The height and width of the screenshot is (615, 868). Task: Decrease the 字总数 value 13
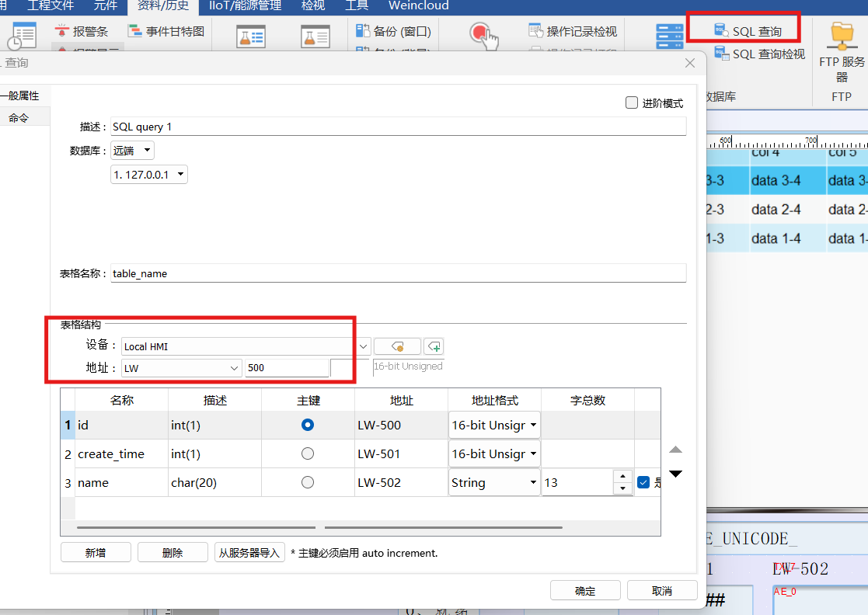622,488
